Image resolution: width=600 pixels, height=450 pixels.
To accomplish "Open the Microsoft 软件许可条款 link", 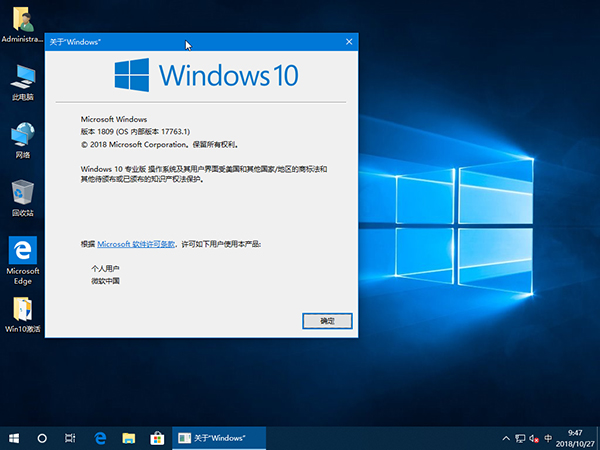I will pos(136,244).
